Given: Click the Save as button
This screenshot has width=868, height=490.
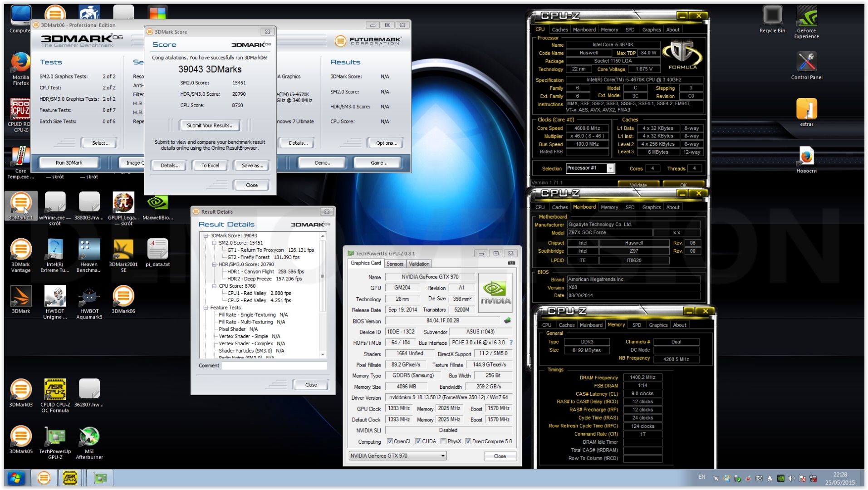Looking at the screenshot, I should [252, 166].
